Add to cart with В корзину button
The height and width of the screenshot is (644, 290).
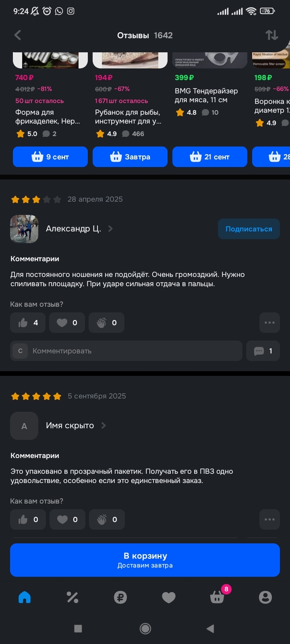click(145, 560)
